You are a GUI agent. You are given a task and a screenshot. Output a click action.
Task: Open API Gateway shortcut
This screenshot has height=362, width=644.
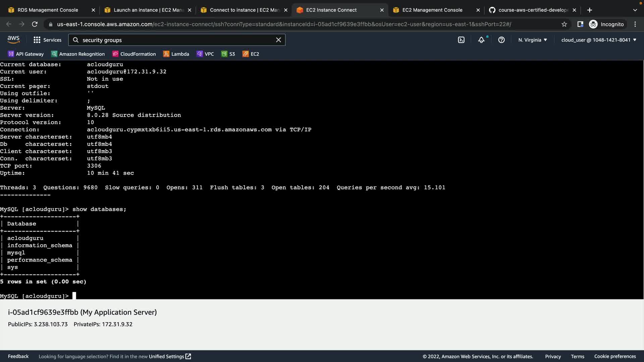26,54
